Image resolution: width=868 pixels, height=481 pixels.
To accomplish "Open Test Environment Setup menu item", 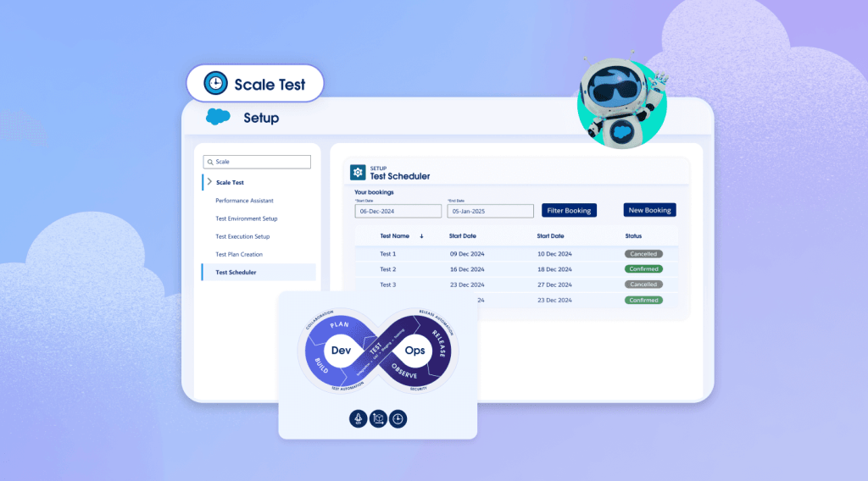I will (x=247, y=218).
